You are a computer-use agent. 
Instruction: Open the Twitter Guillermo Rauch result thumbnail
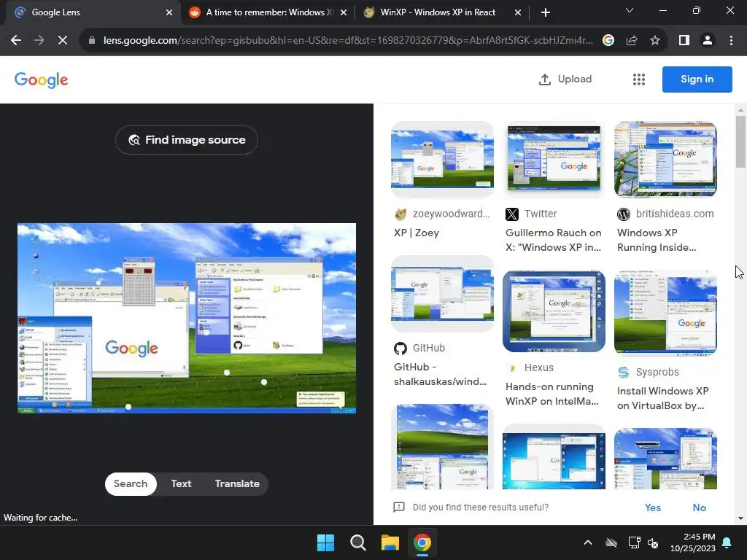(x=554, y=158)
